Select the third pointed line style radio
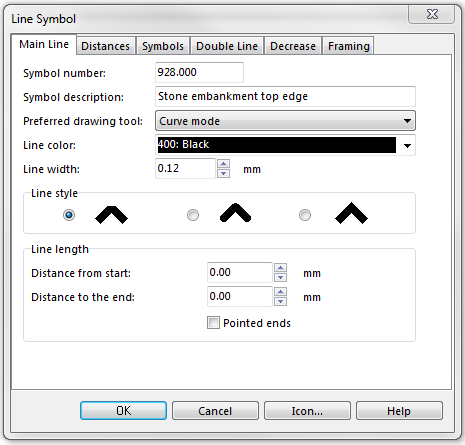 pyautogui.click(x=305, y=215)
